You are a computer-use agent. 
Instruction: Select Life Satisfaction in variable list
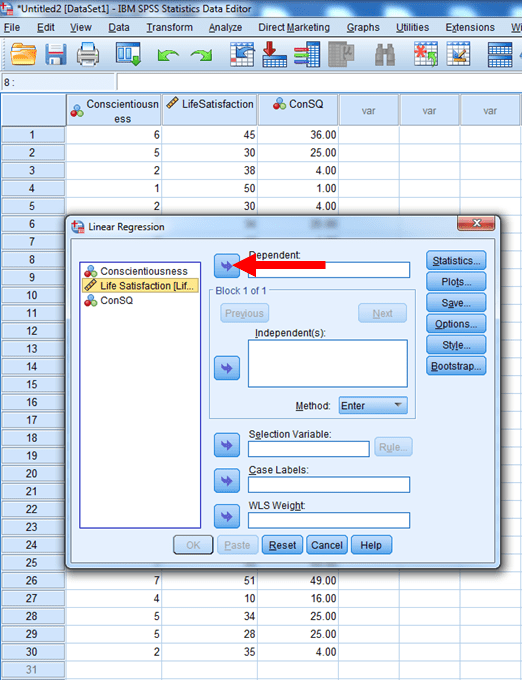click(140, 285)
